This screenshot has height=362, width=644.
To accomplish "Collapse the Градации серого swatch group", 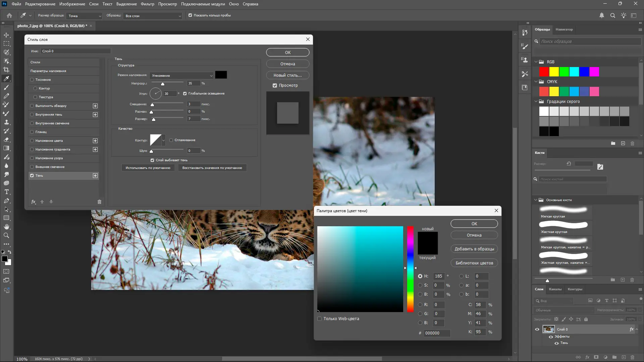I will coord(536,101).
